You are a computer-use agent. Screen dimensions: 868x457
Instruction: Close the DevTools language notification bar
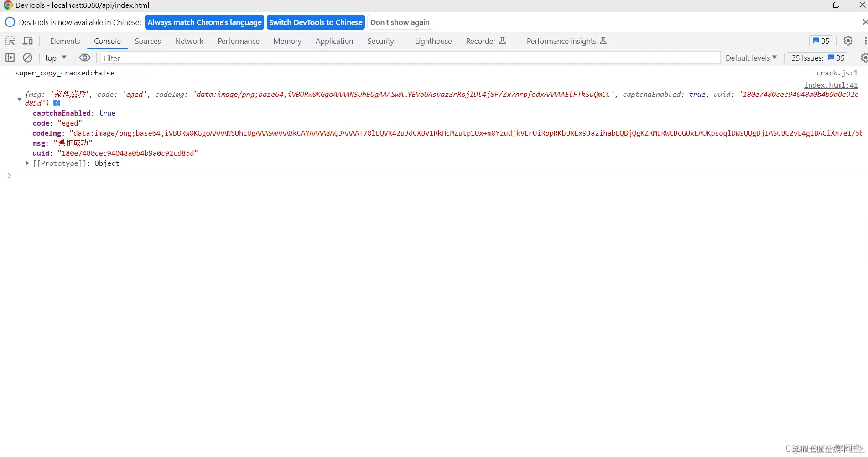click(864, 22)
